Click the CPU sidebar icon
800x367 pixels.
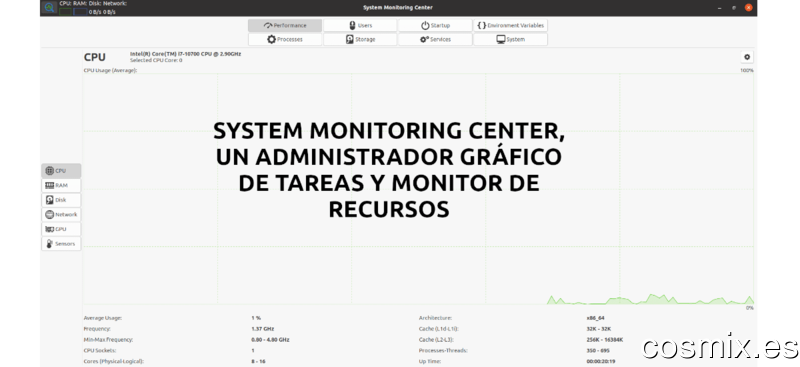(49, 171)
